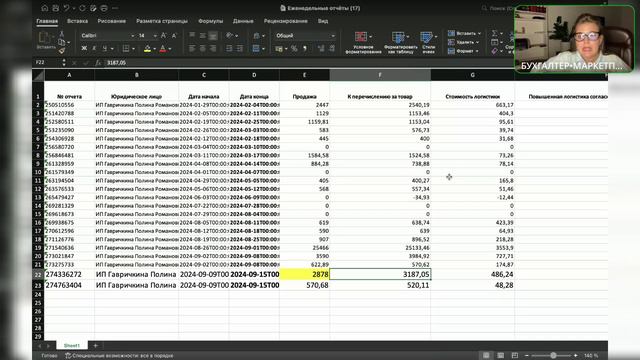Open the Удалить cells dropdown

pyautogui.click(x=463, y=42)
